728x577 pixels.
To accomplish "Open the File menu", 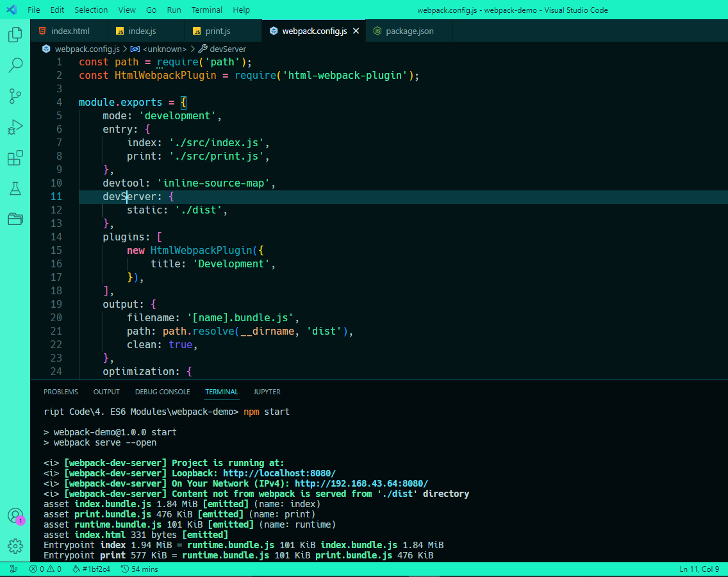I will 33,10.
